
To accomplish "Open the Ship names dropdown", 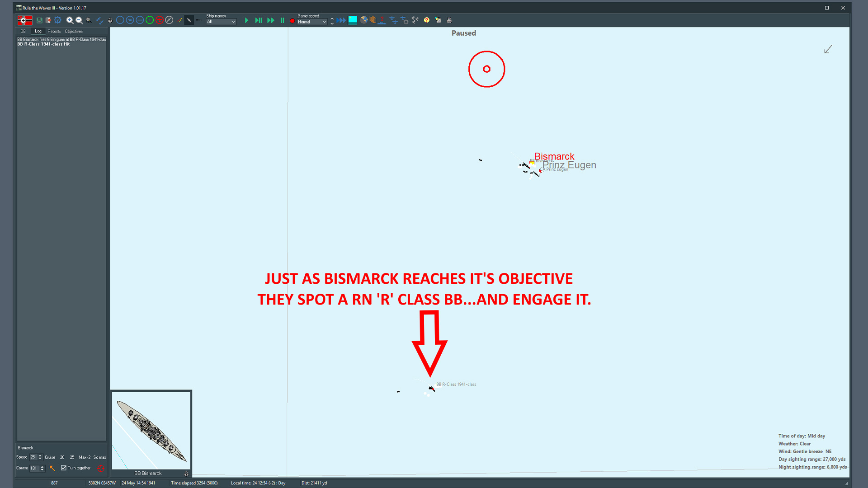I will tap(221, 22).
